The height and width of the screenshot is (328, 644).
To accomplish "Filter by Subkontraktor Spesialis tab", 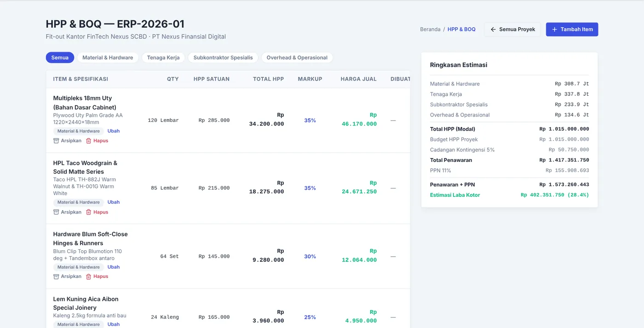I will point(223,58).
